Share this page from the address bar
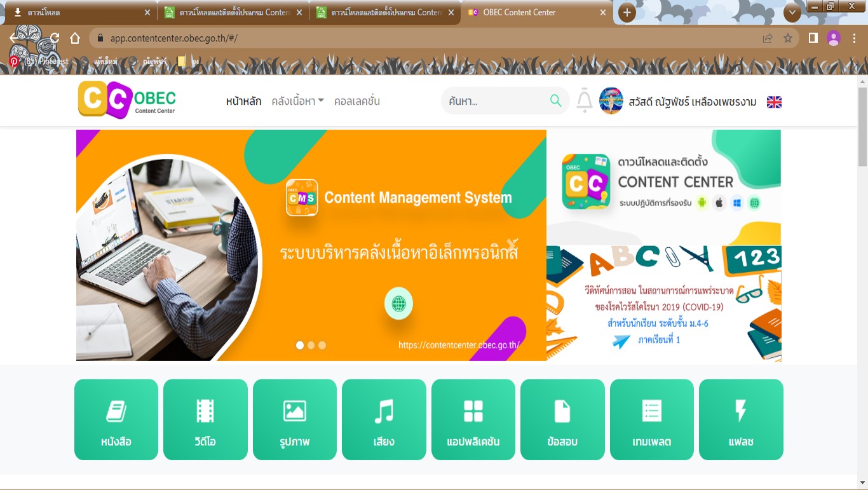The width and height of the screenshot is (868, 490). coord(768,38)
